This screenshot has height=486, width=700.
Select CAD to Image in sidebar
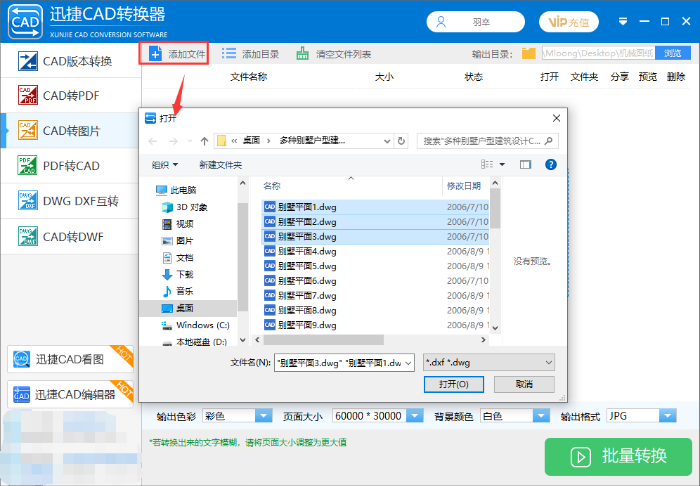click(71, 131)
